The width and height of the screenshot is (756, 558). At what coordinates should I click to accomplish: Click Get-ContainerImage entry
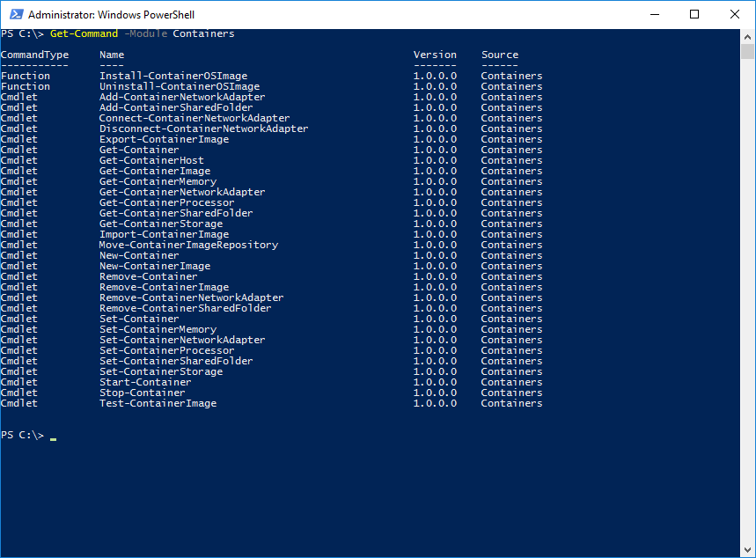(x=155, y=172)
